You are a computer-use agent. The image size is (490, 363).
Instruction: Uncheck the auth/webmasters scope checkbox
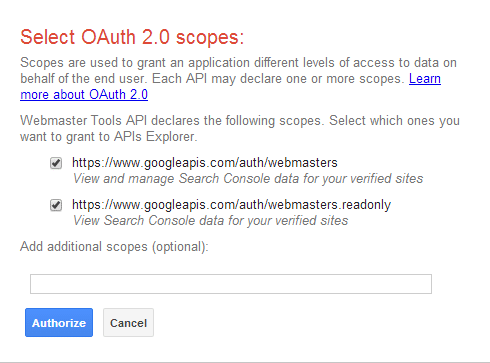[56, 163]
